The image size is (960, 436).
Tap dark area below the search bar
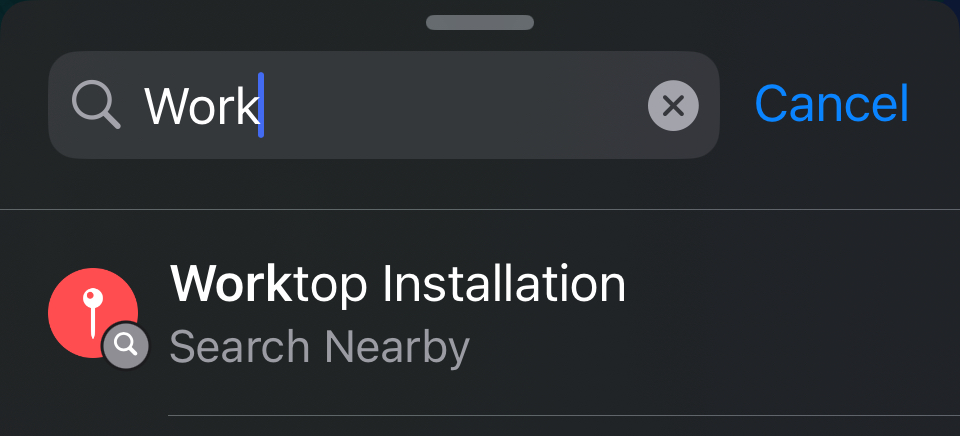[x=480, y=184]
